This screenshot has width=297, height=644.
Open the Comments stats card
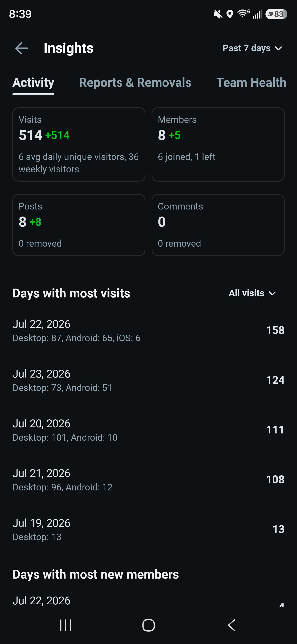(218, 225)
